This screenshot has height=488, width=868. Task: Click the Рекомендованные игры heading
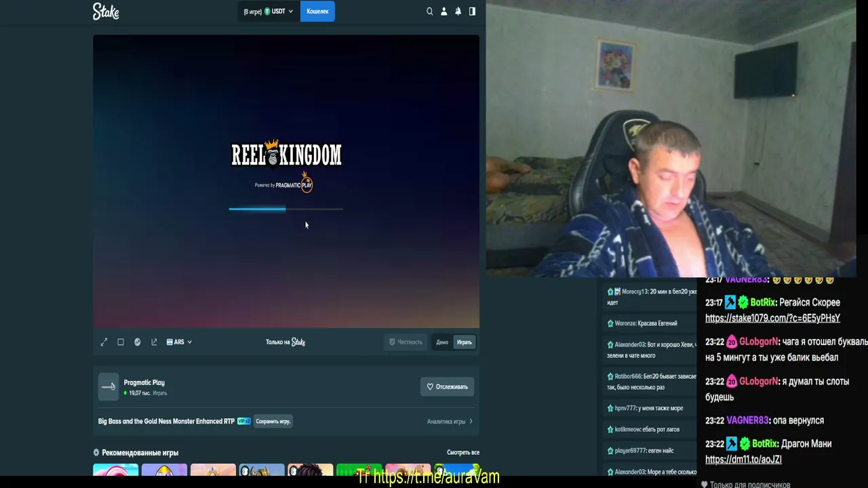[140, 453]
